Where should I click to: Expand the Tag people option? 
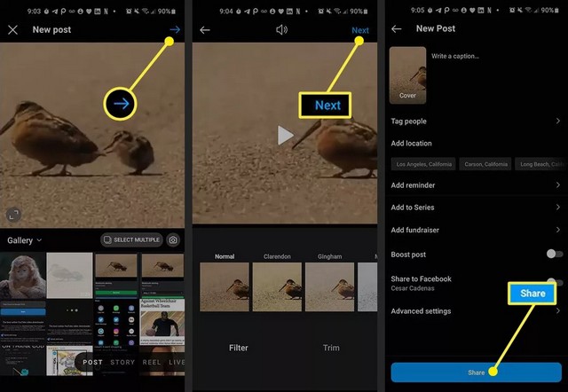click(475, 122)
